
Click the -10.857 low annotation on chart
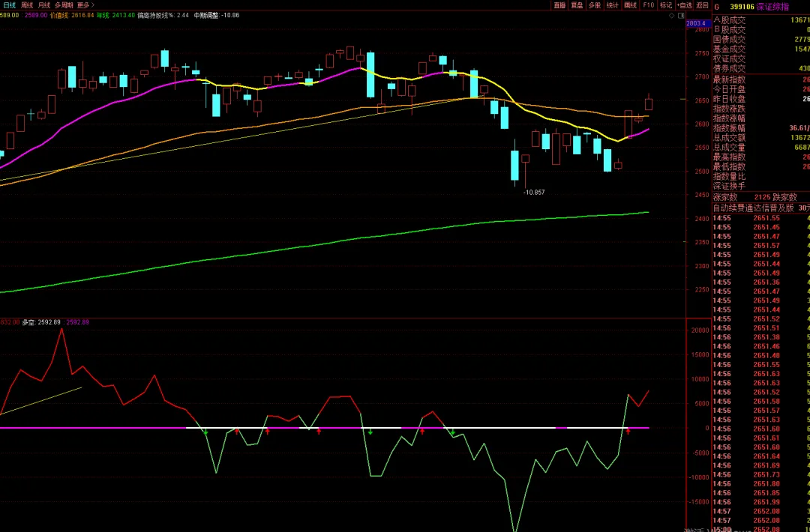(534, 193)
